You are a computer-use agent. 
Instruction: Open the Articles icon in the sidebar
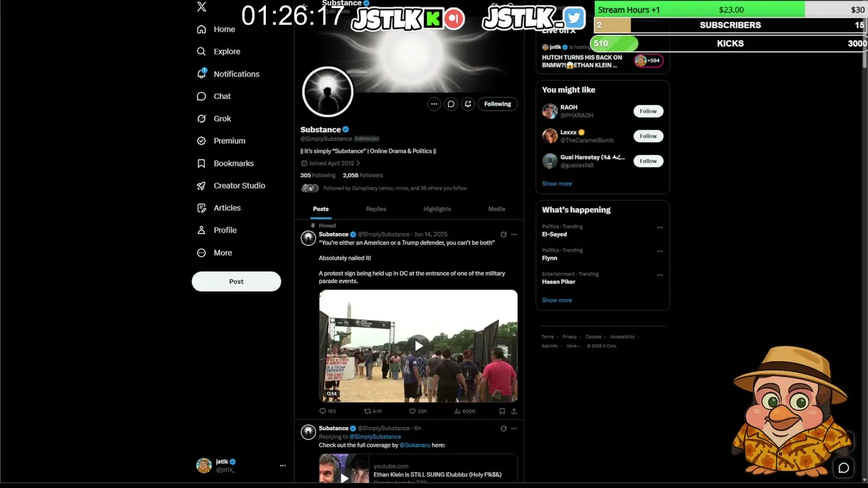[x=201, y=208]
